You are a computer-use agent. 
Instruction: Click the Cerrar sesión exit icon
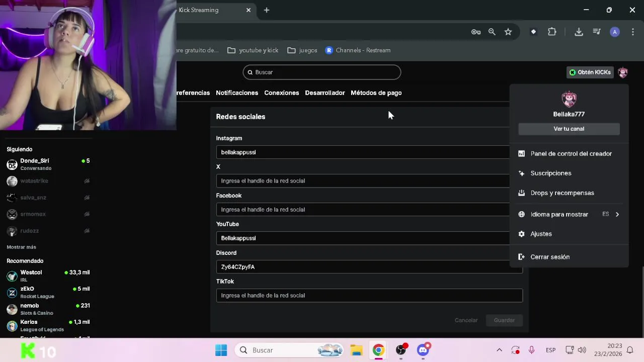tap(521, 257)
